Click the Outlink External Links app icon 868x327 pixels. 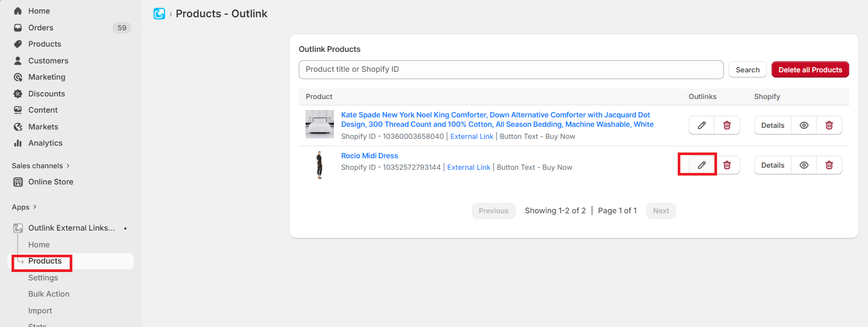click(x=18, y=228)
